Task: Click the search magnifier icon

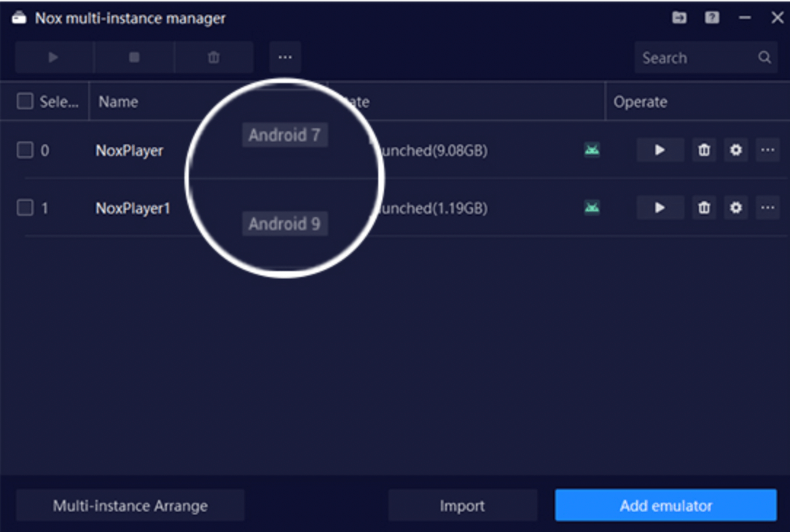Action: (764, 58)
